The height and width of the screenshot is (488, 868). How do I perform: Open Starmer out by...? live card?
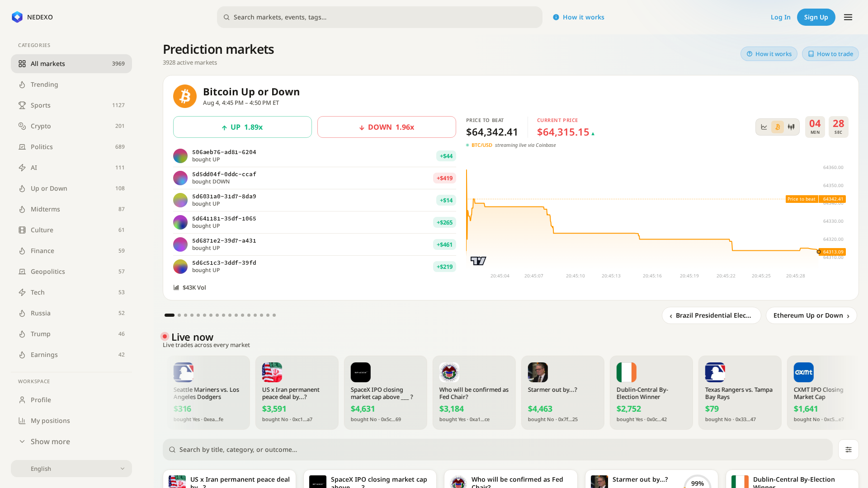[562, 393]
